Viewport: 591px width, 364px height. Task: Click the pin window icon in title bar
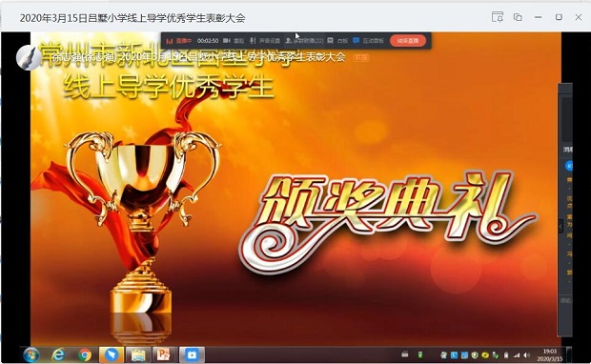tap(498, 17)
